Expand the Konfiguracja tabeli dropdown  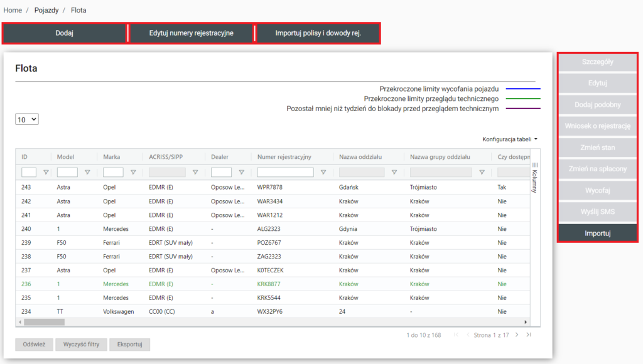click(510, 139)
